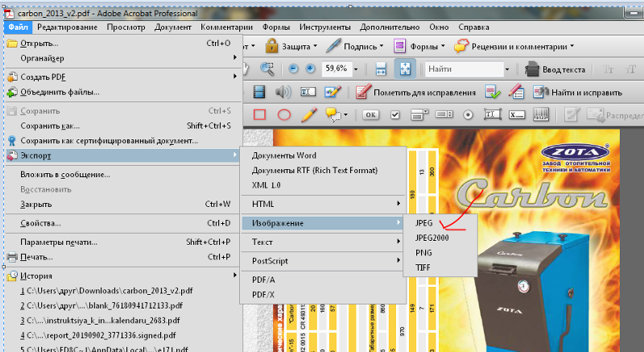Activate the Ввод текста typewriter tool
Screen dimensions: 644x352
point(555,69)
